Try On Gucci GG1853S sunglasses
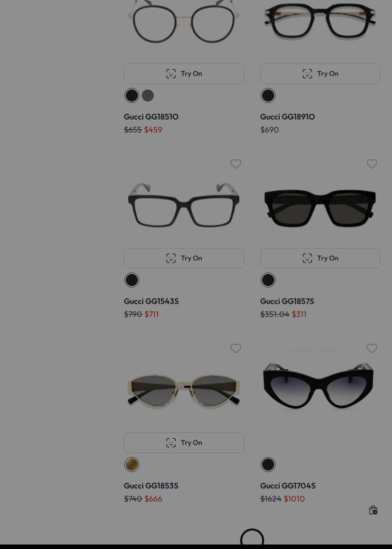The image size is (392, 549). tap(184, 442)
